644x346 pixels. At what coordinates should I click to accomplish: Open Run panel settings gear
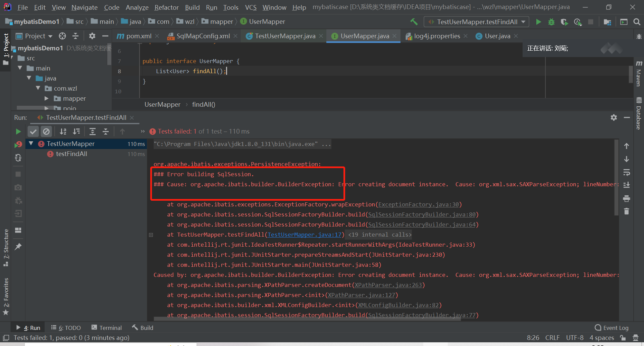click(614, 117)
